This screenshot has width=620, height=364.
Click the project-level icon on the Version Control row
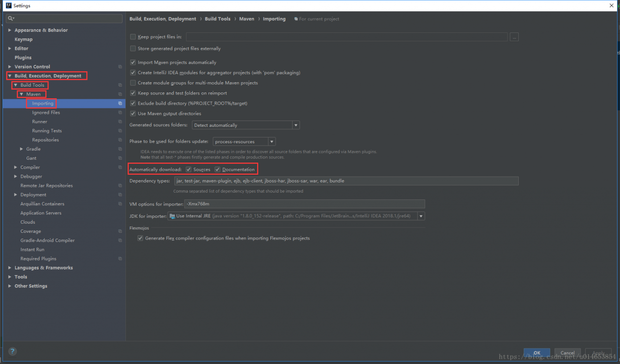coord(120,67)
